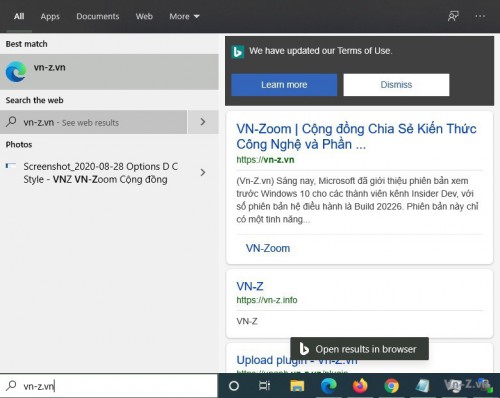Click the Best match heading
This screenshot has width=500, height=398.
pyautogui.click(x=26, y=44)
